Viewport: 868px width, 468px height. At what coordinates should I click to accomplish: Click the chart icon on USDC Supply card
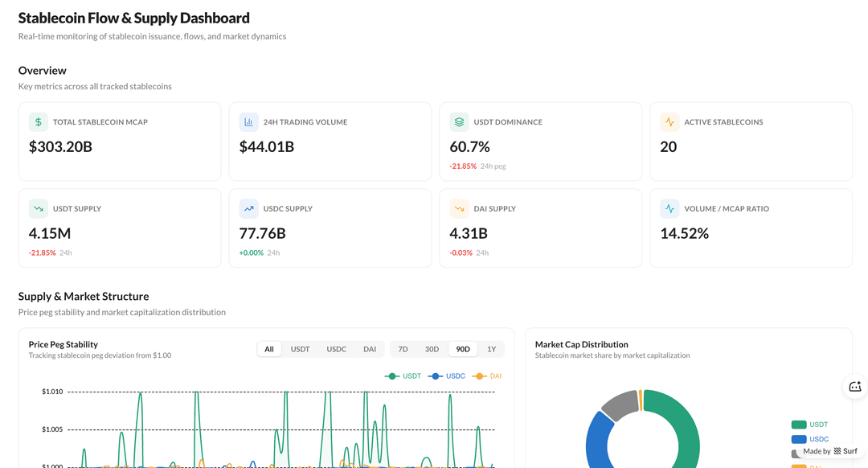pos(248,207)
